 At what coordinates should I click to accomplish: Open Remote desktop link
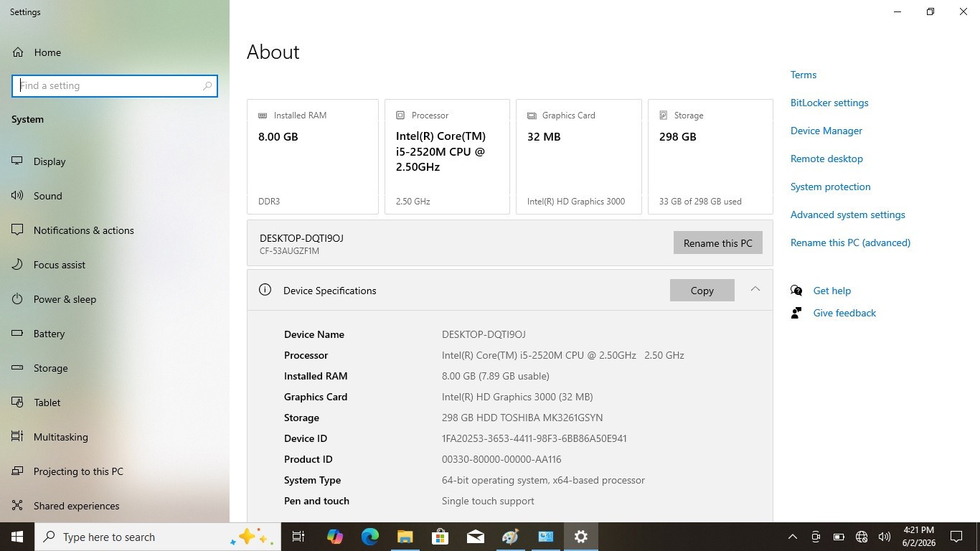pyautogui.click(x=826, y=159)
